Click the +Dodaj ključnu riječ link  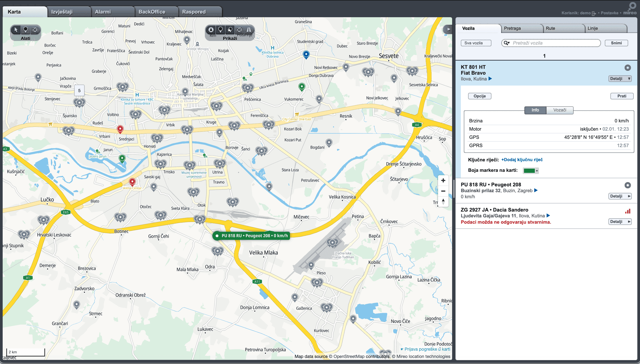(522, 160)
